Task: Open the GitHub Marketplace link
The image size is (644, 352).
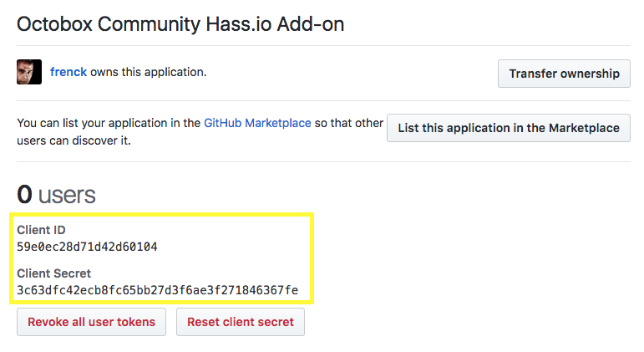Action: [x=257, y=123]
